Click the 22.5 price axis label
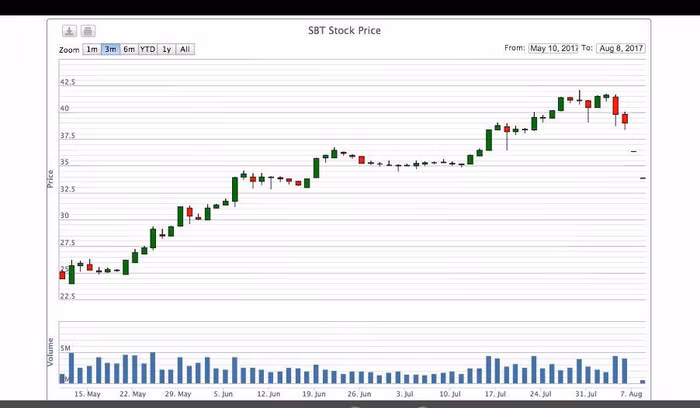The image size is (700, 408). coord(67,296)
